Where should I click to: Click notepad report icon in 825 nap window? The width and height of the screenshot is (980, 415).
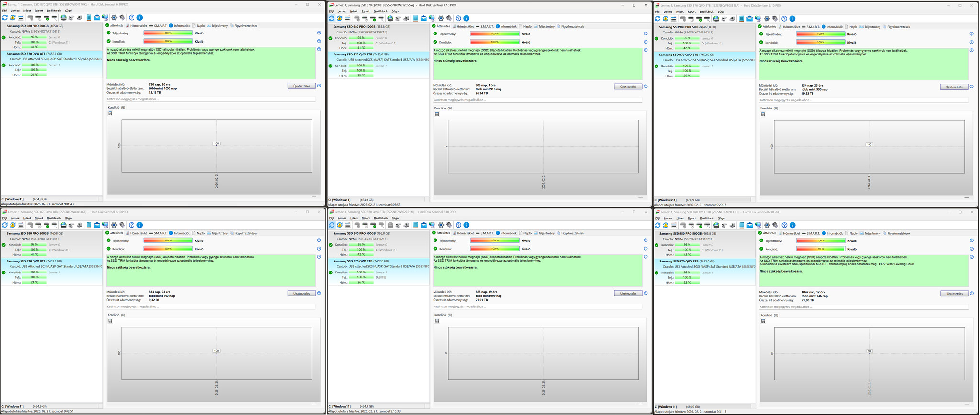[416, 225]
